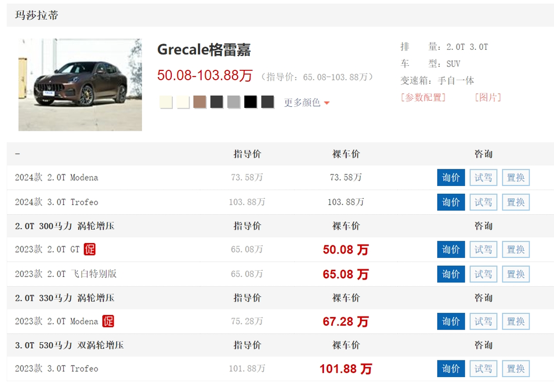Click 试驾 for 2023款 2.0T Modena

pos(483,321)
